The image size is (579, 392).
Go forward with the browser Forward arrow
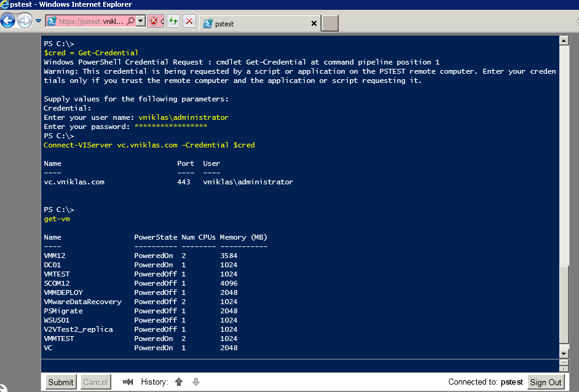25,21
